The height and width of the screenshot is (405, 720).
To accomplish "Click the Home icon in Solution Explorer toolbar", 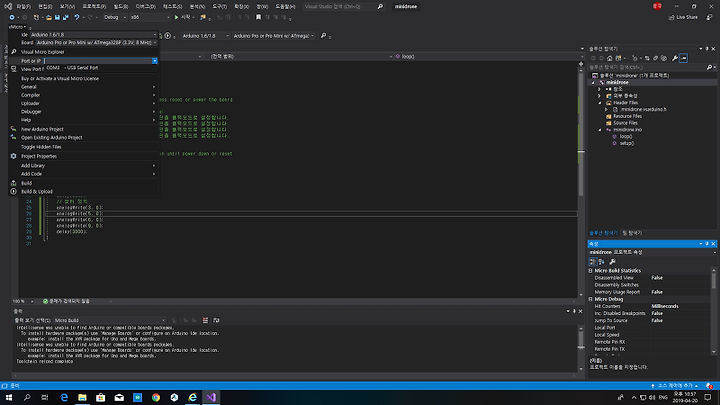I will point(610,58).
